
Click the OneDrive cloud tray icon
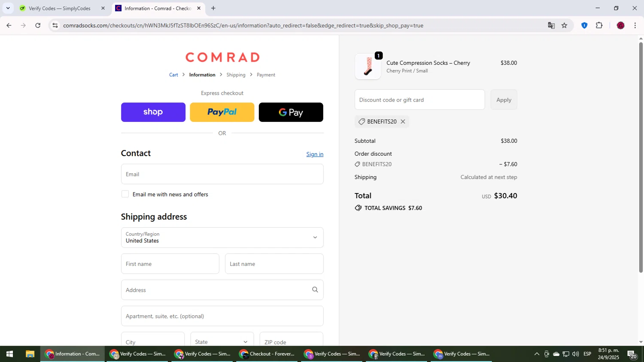pyautogui.click(x=556, y=354)
